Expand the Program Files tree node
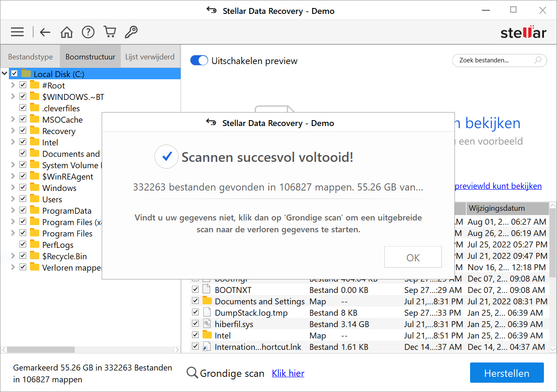557x392 pixels. pyautogui.click(x=13, y=233)
